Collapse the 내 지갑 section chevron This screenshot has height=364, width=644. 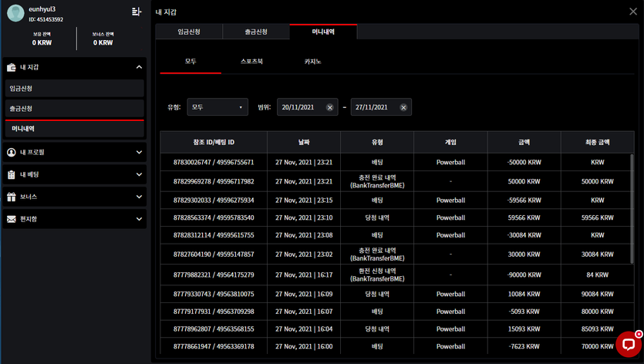tap(140, 67)
